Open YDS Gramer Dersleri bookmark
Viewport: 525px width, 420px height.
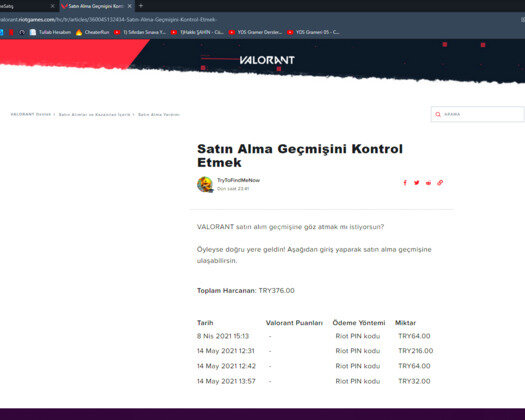(x=255, y=32)
